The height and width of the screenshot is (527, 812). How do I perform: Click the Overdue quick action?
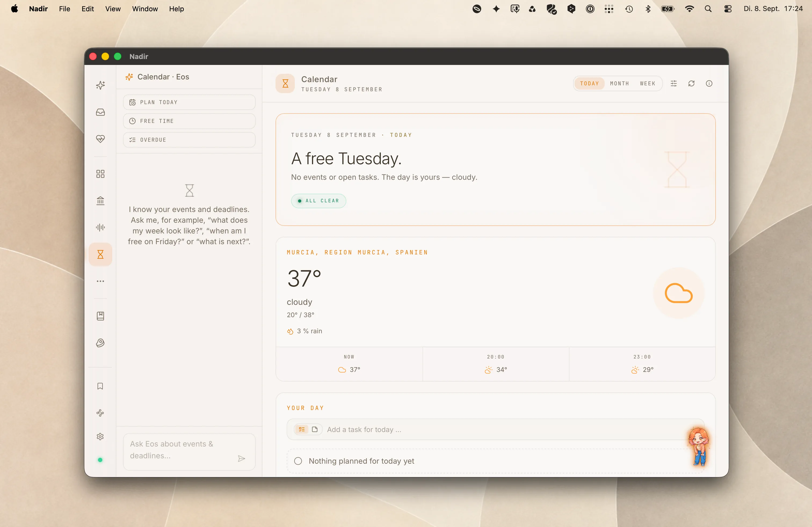189,140
